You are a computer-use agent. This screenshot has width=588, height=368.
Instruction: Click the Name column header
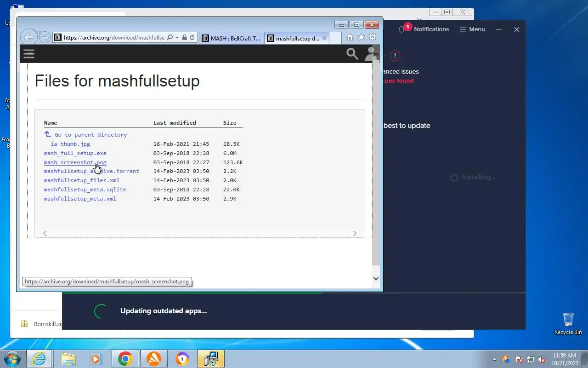[51, 123]
